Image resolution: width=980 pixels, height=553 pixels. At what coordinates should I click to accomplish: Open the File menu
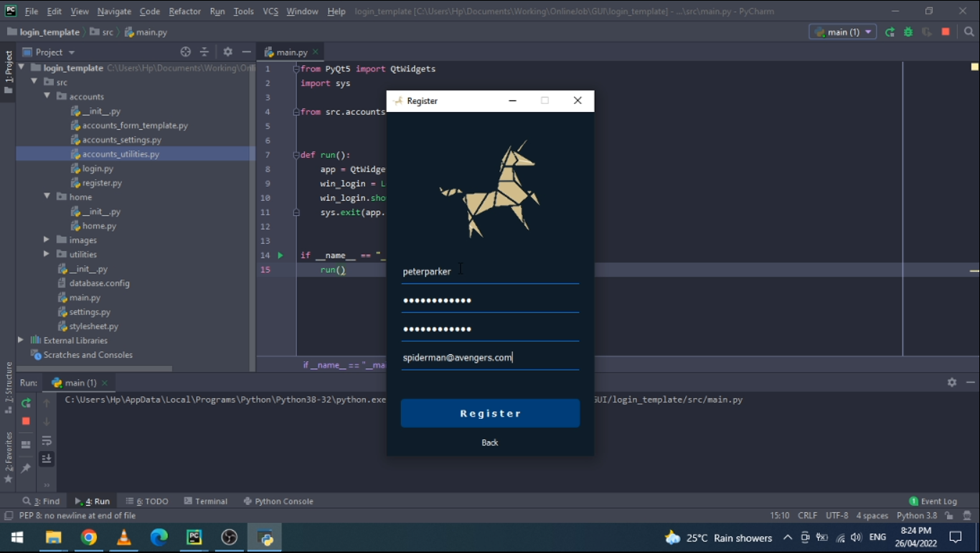click(x=32, y=11)
